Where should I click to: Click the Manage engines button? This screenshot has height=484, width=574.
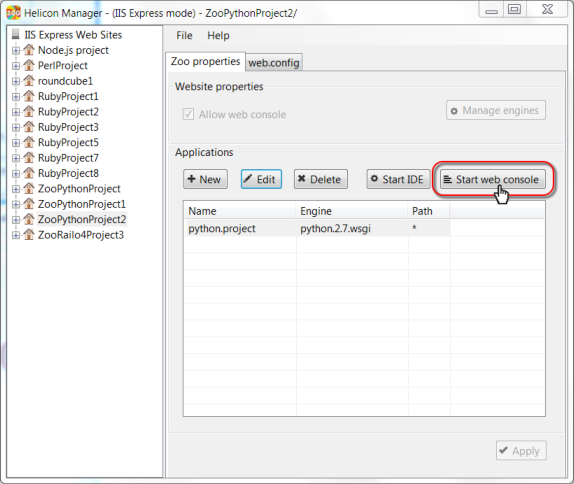(x=496, y=110)
